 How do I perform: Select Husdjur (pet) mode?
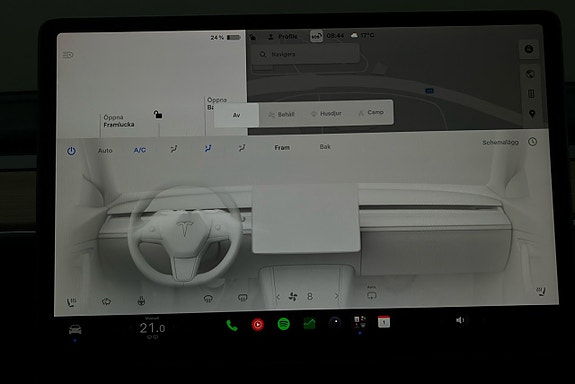pyautogui.click(x=326, y=114)
